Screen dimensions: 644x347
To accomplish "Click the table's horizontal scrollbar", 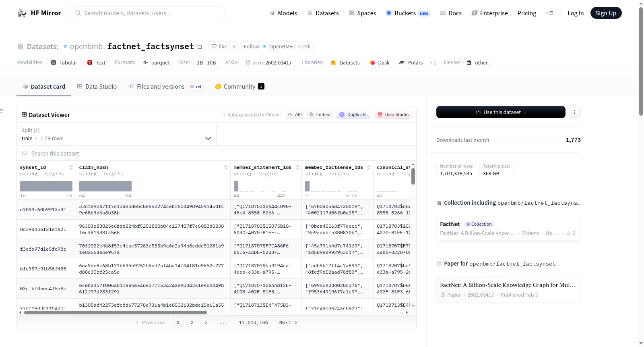I will click(x=116, y=312).
